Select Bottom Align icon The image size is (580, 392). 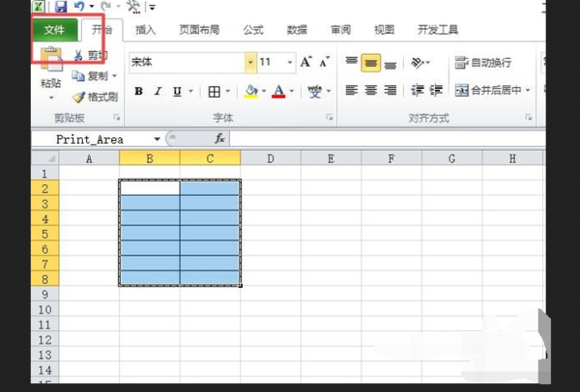click(x=391, y=64)
